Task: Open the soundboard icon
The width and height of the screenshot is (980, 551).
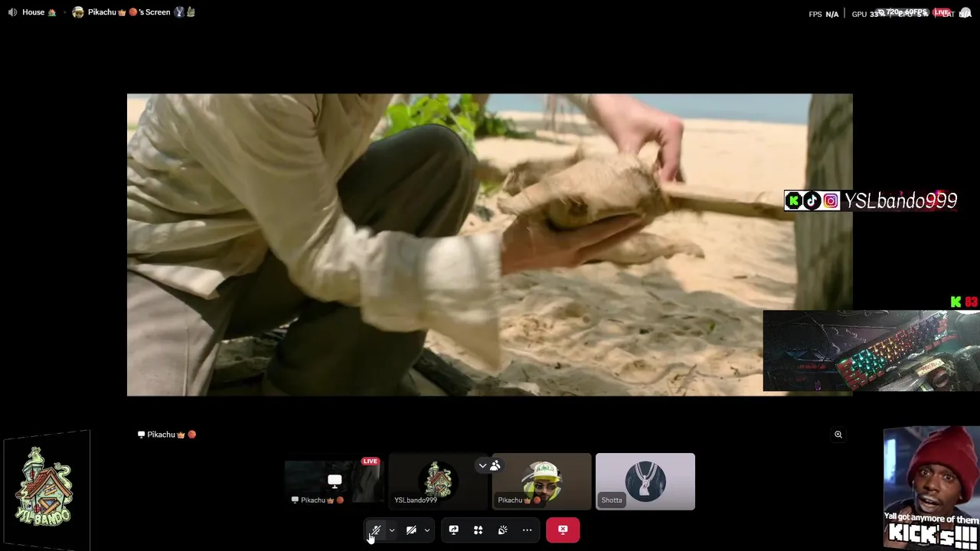Action: [x=502, y=530]
